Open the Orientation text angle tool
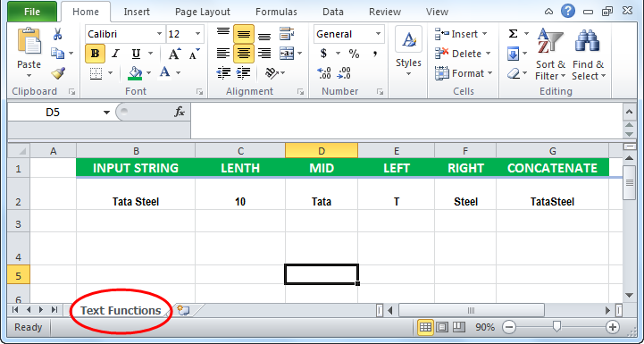644x344 pixels. [272, 73]
